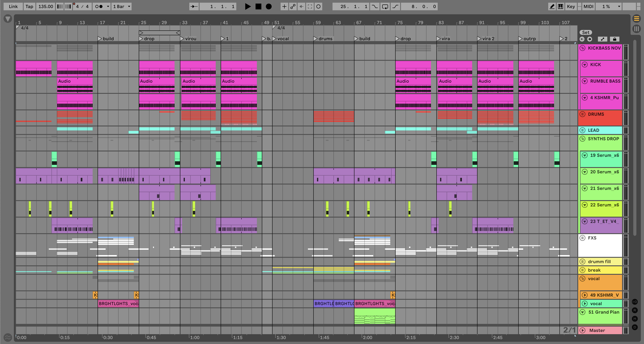This screenshot has height=344, width=644.
Task: Collapse the DRUMS group track
Action: (582, 114)
